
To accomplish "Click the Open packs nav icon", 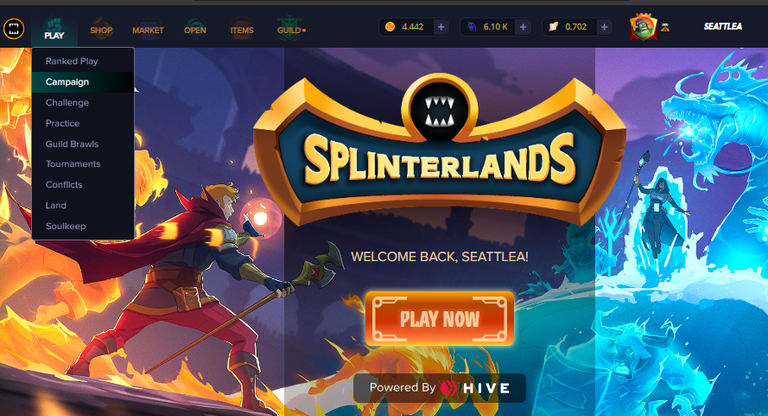I will tap(195, 28).
